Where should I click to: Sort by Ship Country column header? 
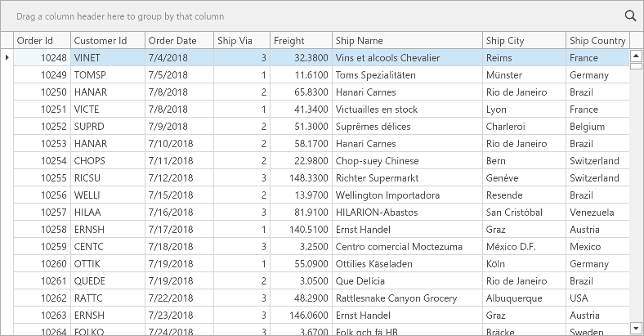[x=597, y=41]
